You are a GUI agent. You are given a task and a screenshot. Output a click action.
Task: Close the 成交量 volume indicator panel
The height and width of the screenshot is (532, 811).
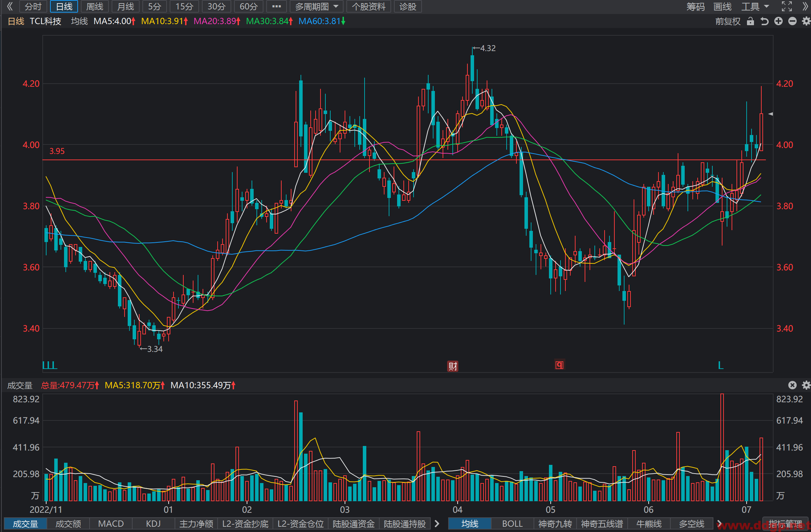coord(792,385)
